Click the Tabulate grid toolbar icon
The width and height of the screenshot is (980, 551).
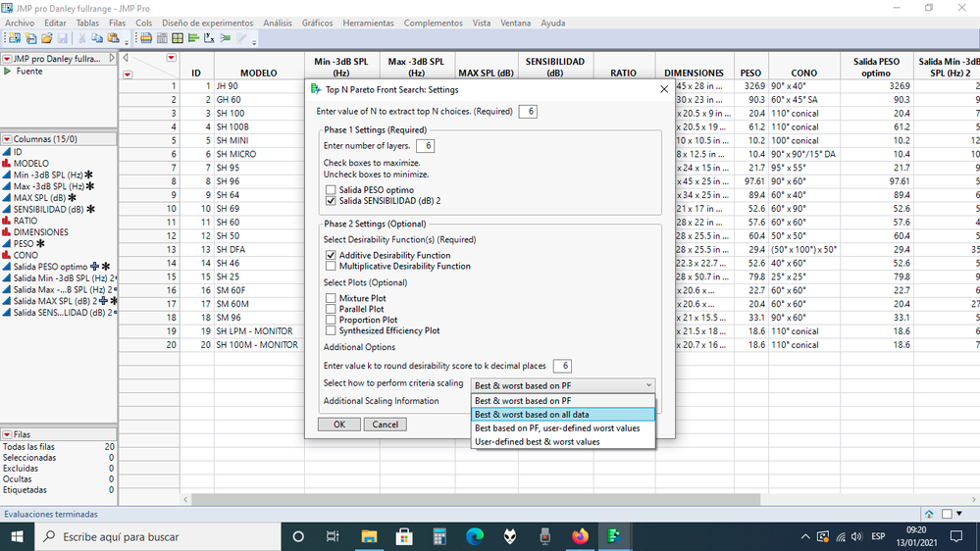pyautogui.click(x=178, y=38)
